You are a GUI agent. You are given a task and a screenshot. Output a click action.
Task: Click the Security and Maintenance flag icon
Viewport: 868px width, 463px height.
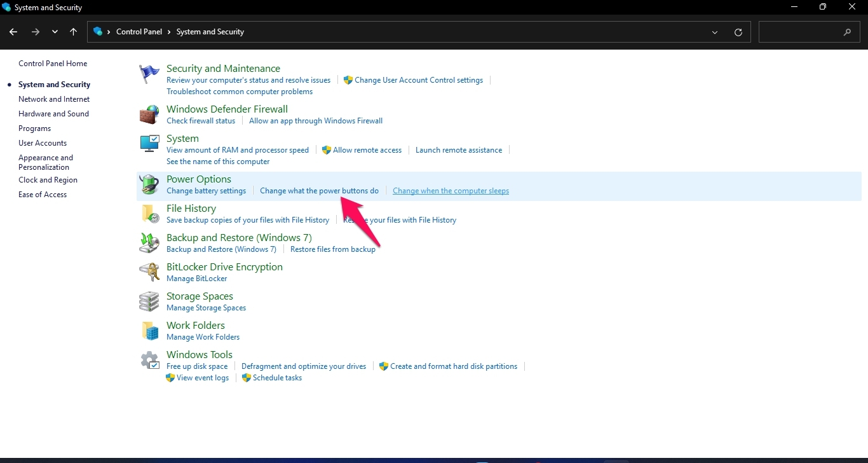(x=149, y=74)
